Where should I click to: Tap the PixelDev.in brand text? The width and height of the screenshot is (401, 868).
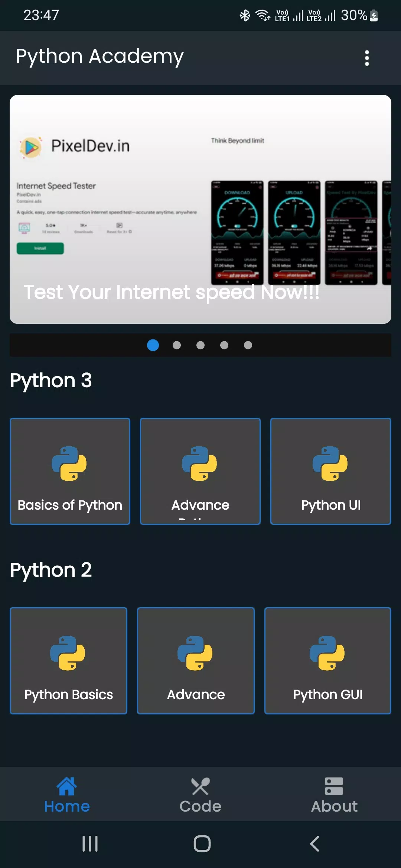click(x=90, y=146)
